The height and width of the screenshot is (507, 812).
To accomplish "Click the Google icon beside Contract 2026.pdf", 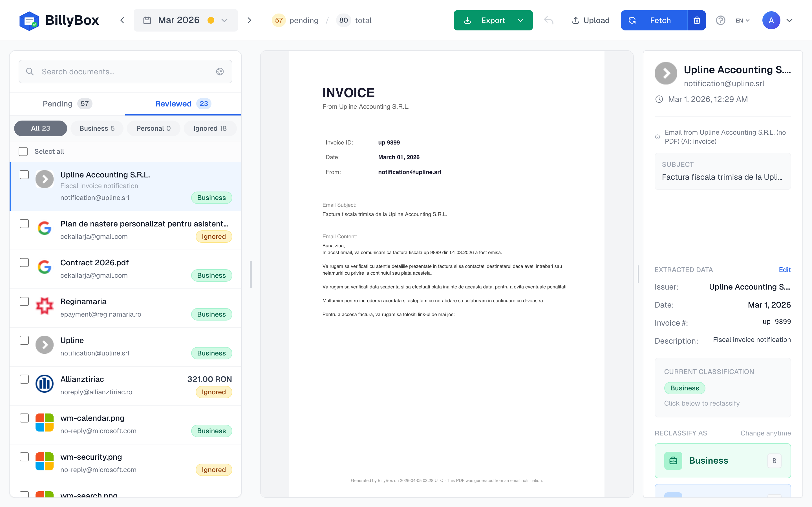I will (x=44, y=267).
